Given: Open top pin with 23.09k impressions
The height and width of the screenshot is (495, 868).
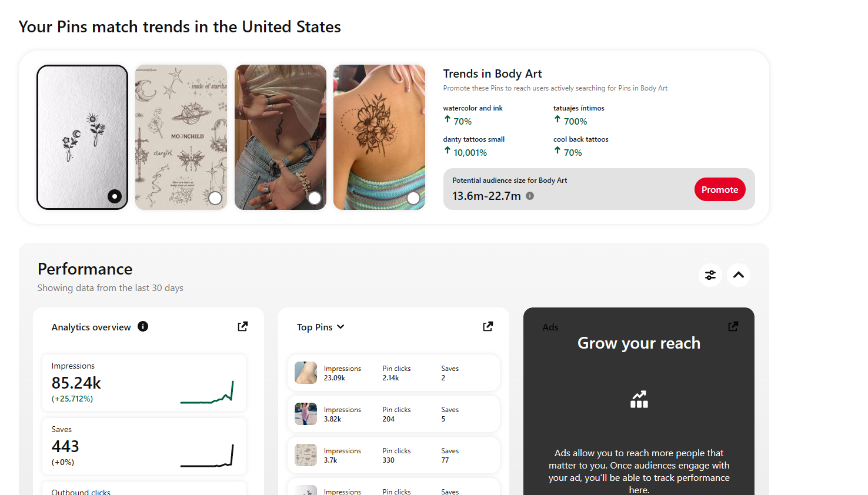Looking at the screenshot, I should [x=393, y=373].
